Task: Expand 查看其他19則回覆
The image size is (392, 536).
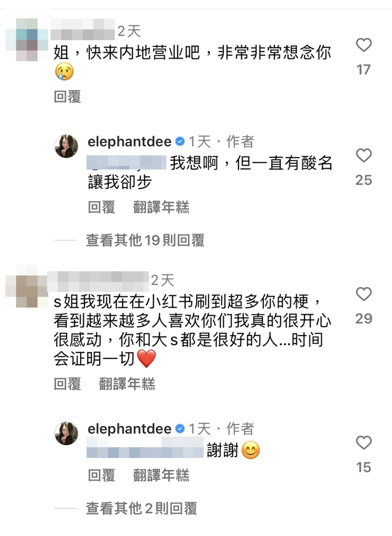Action: coord(145,240)
